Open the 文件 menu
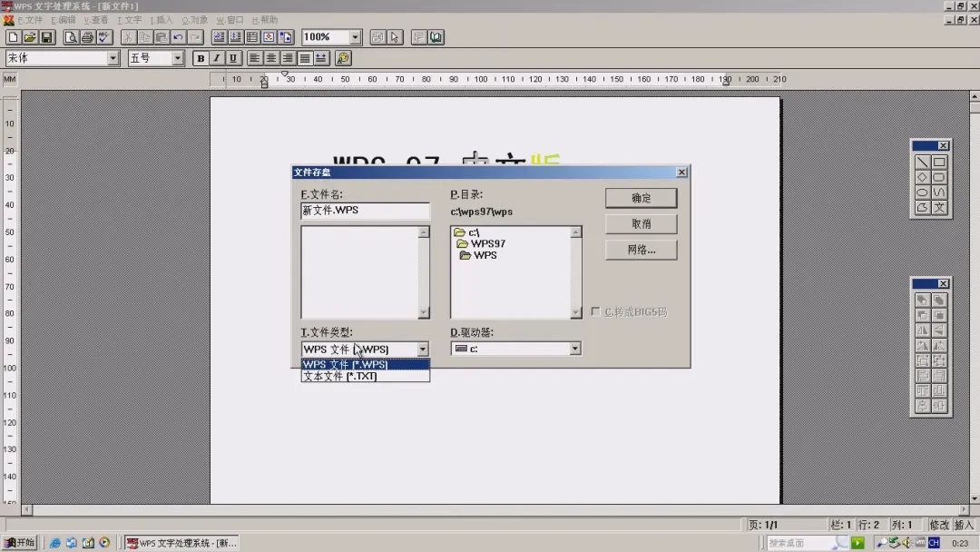Screen dimensions: 980x552 [29, 20]
